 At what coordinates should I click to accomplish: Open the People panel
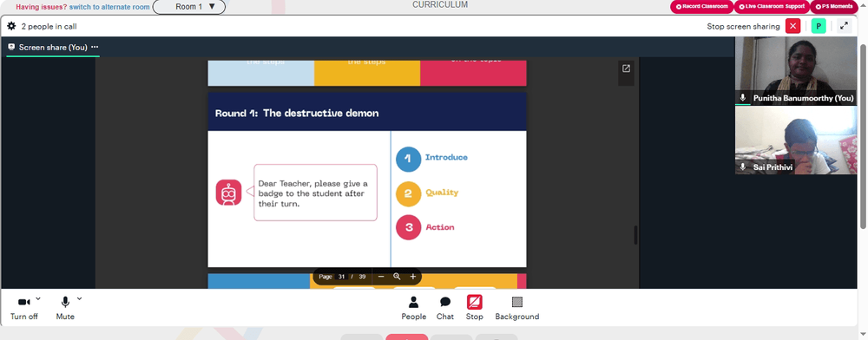413,308
